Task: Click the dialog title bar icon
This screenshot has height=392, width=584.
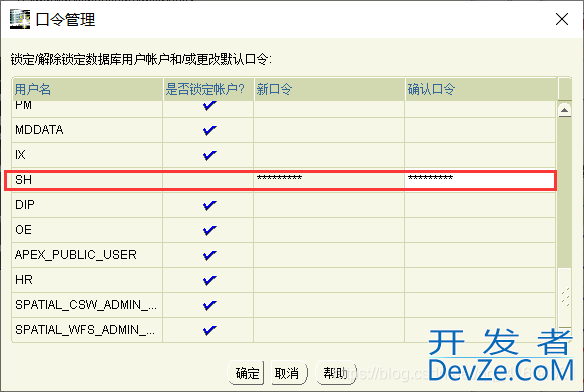Action: tap(20, 19)
